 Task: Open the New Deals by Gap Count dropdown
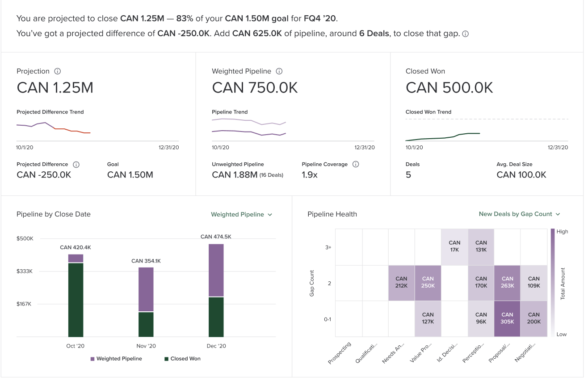point(520,214)
